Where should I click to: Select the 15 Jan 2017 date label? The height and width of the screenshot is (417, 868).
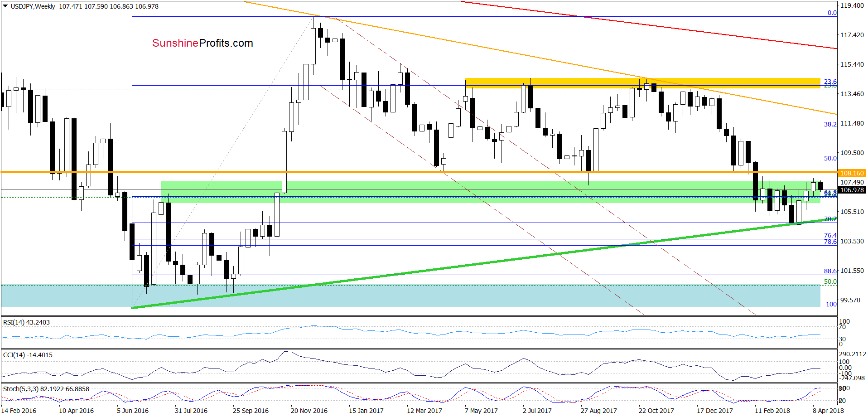[x=366, y=411]
